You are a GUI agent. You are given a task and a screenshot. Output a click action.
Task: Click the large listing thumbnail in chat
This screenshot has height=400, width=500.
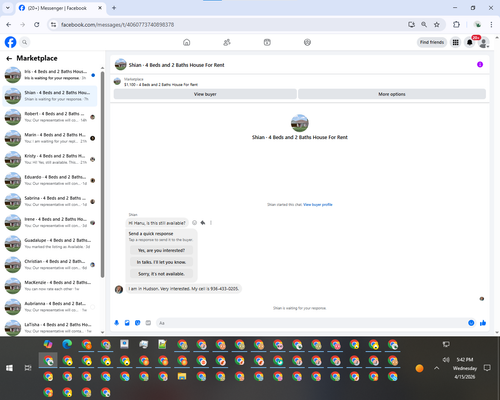pos(300,123)
